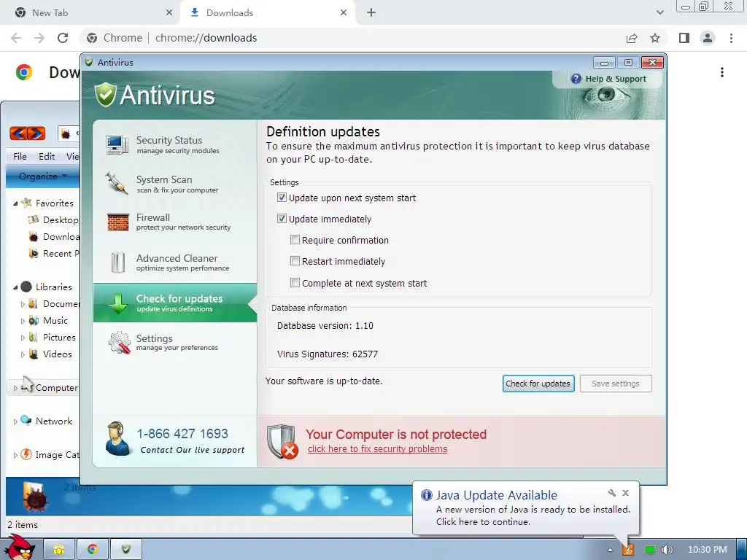Screen dimensions: 747x560
Task: Click the Advanced Cleaner trash can icon
Action: (x=117, y=262)
